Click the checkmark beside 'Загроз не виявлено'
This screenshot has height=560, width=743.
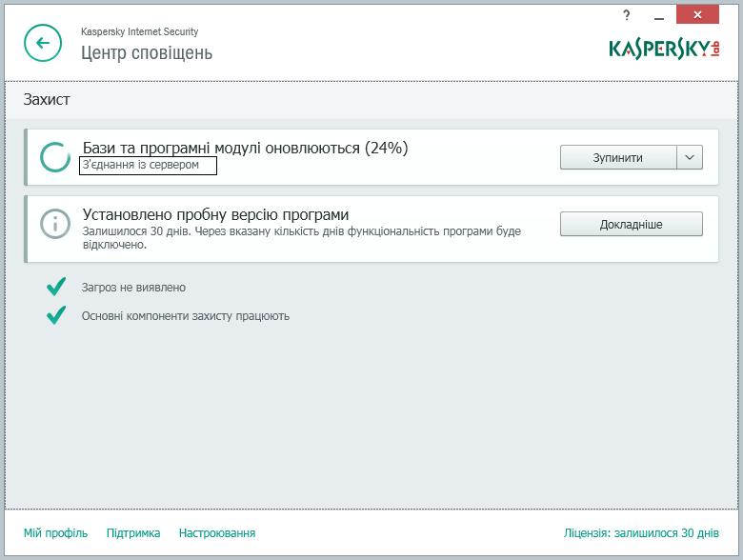(x=56, y=287)
